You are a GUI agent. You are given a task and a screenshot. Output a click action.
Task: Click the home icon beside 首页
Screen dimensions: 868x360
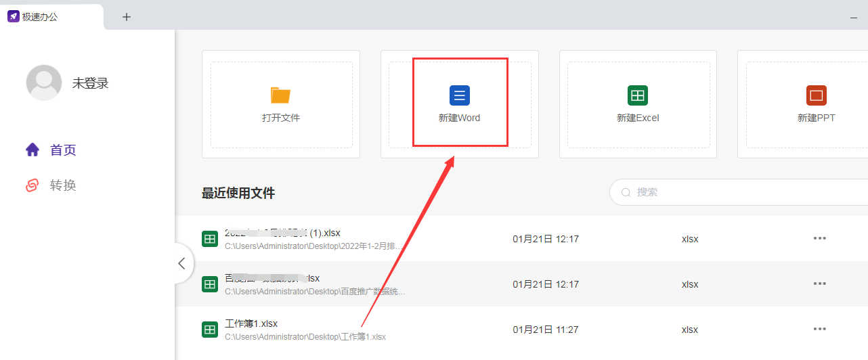[x=32, y=150]
